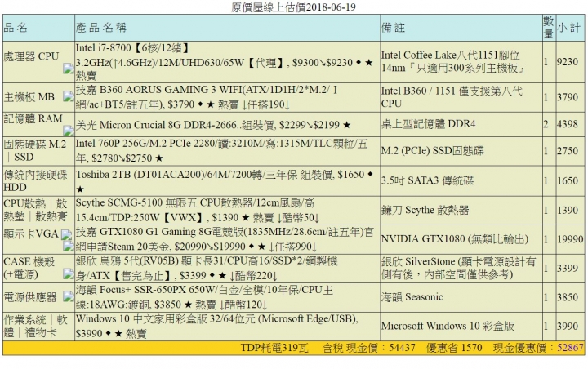Viewport: 588px width, 369px height.
Task: Select the Intel i7-8700 product description
Action: pyautogui.click(x=225, y=62)
